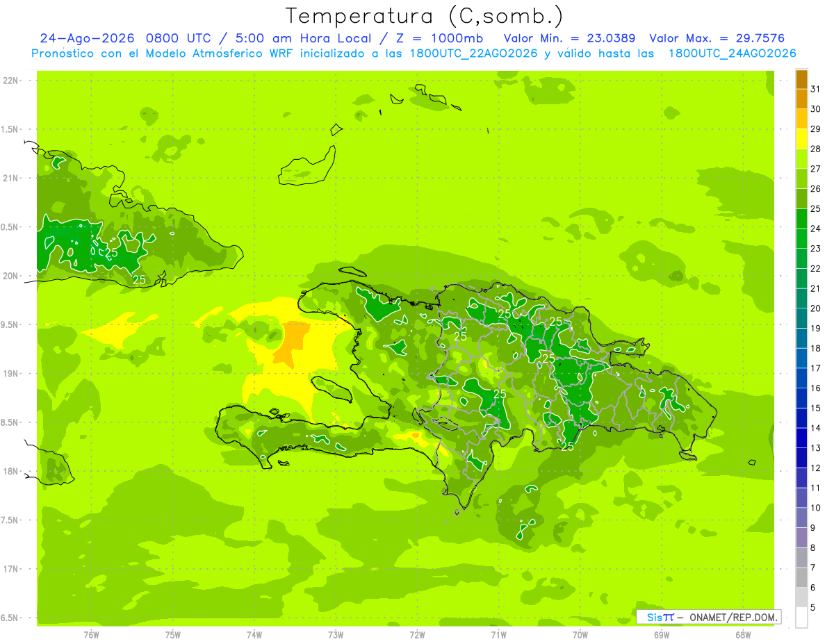Image resolution: width=834 pixels, height=644 pixels.
Task: Pick the green swatch between 23 and 24
Action: pyautogui.click(x=801, y=238)
